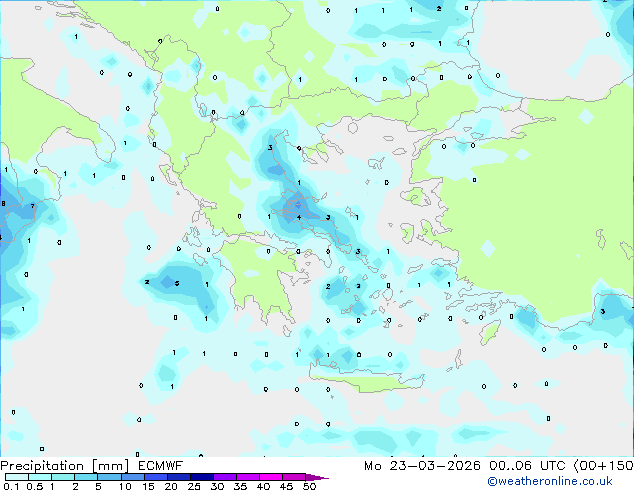The width and height of the screenshot is (634, 490).
Task: Click the 20–25 mm dark blue swatch
Action: pyautogui.click(x=179, y=477)
